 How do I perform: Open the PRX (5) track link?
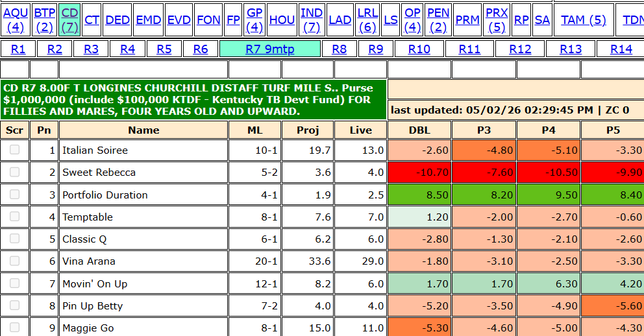click(497, 19)
